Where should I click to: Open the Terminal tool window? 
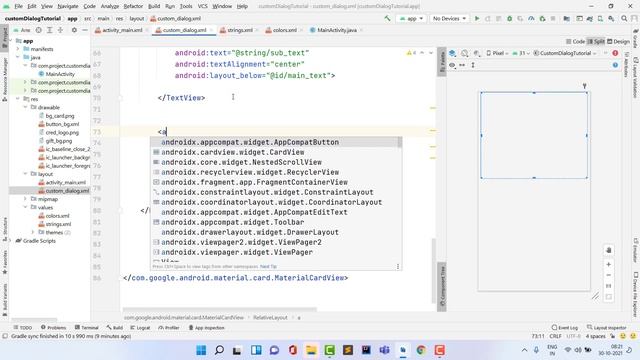(87, 328)
